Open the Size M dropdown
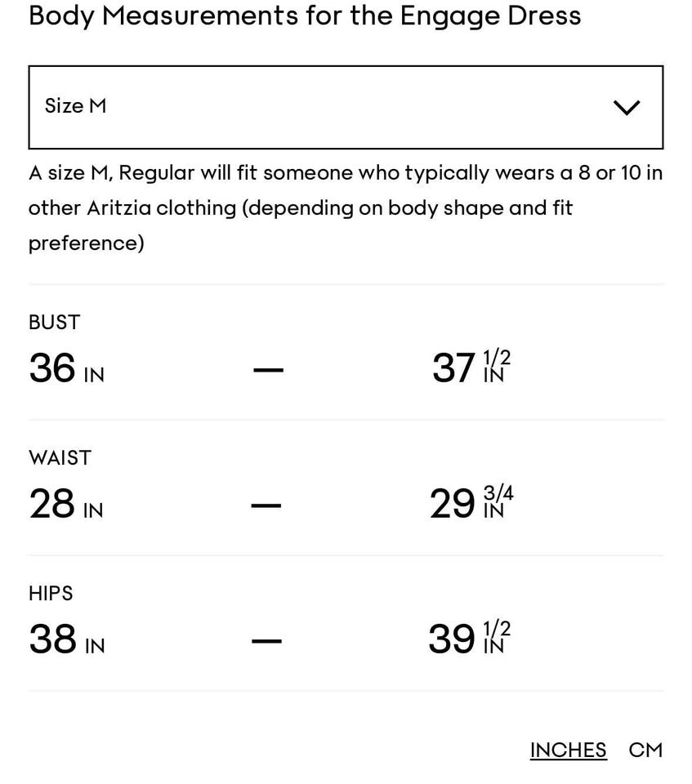 click(345, 107)
